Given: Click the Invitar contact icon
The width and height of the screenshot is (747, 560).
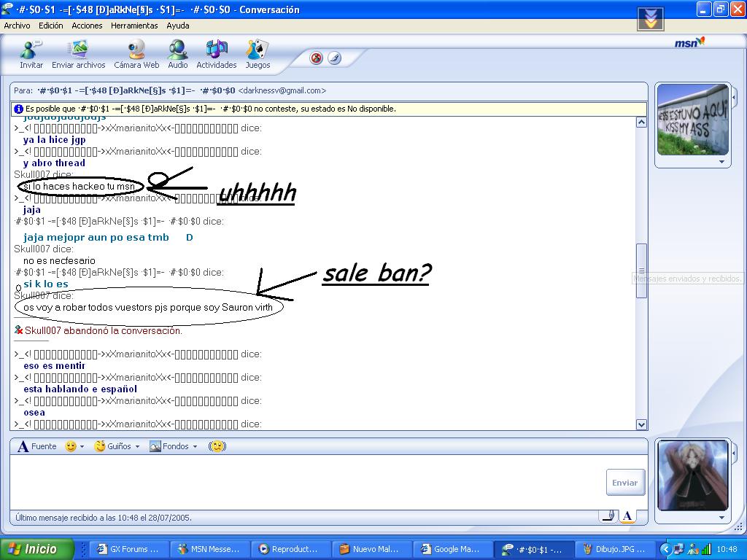Looking at the screenshot, I should 31,50.
